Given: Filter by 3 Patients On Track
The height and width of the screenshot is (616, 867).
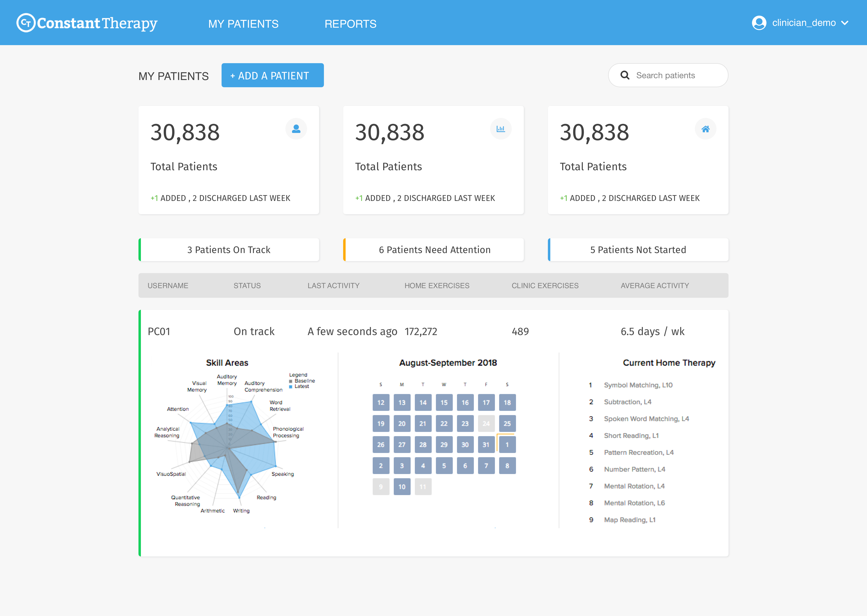Looking at the screenshot, I should [229, 250].
